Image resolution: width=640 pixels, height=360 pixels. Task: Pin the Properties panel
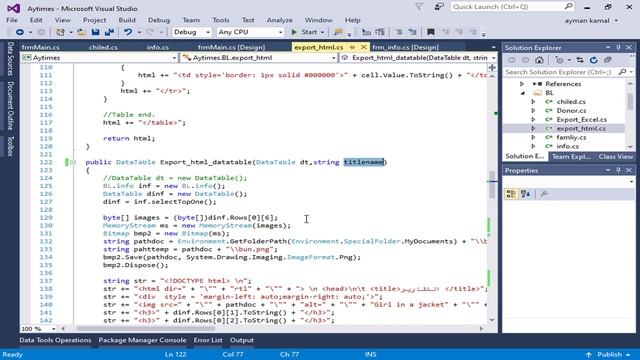point(618,170)
